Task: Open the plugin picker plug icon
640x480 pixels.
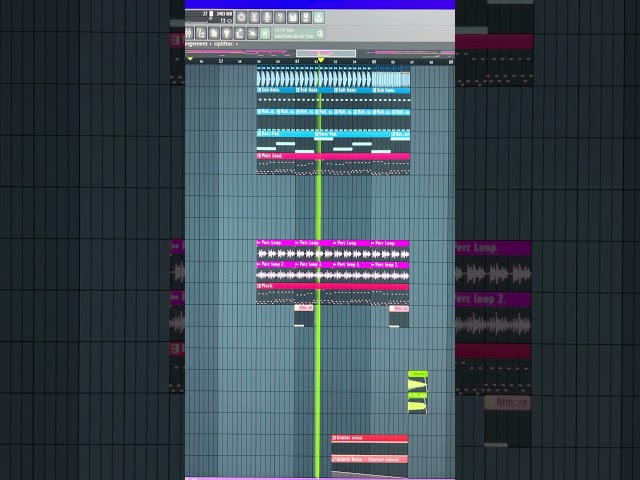Action: pos(227,33)
